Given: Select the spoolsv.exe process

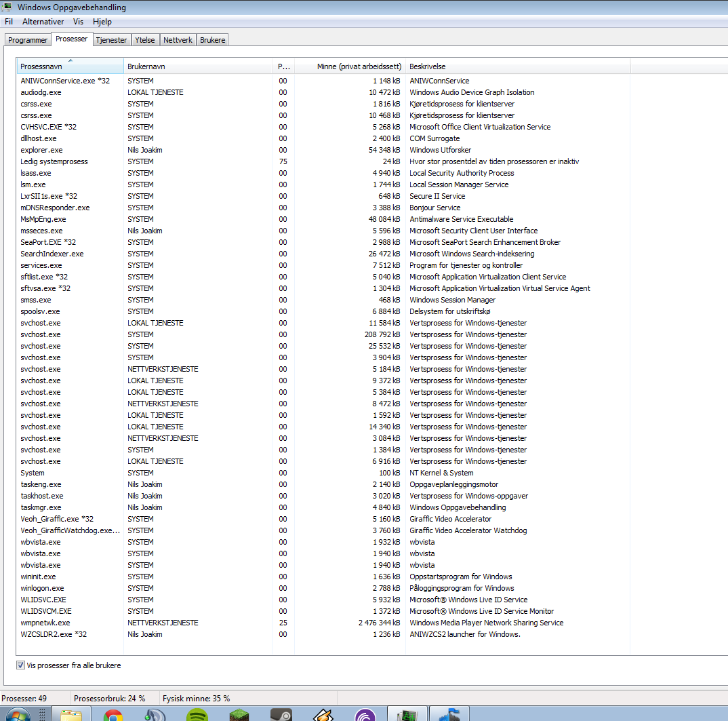Looking at the screenshot, I should tap(323, 311).
